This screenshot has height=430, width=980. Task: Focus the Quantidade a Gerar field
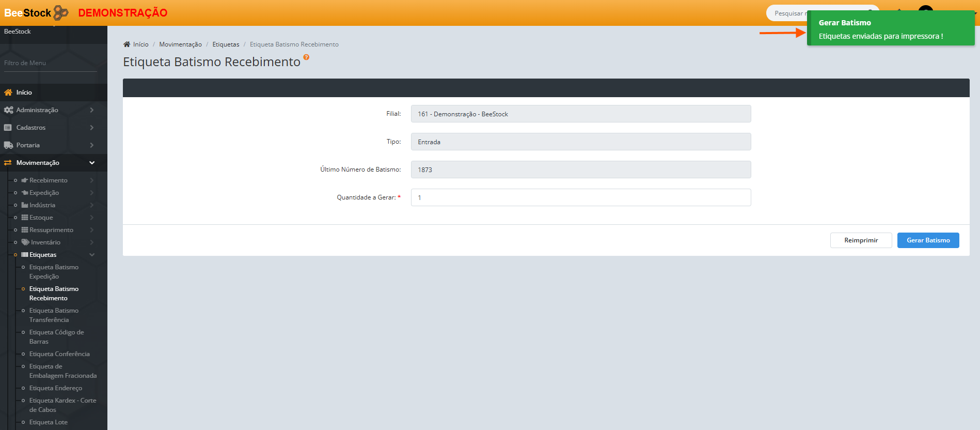click(x=580, y=197)
